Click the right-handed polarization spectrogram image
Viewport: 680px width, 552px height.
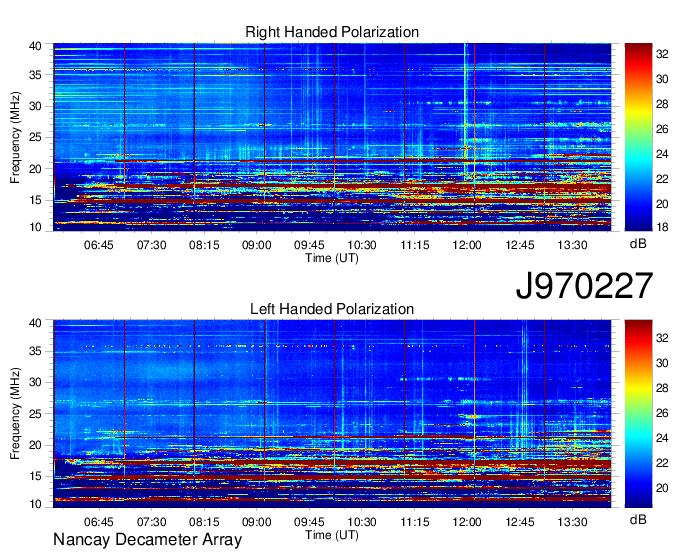click(332, 137)
